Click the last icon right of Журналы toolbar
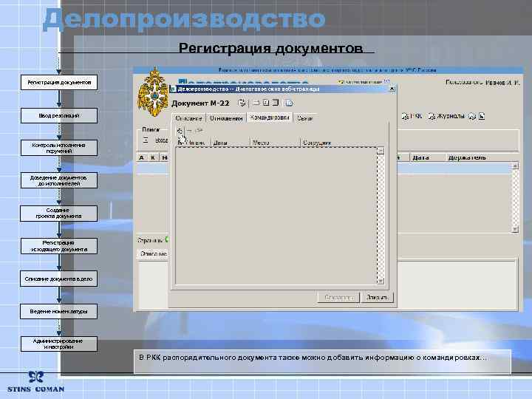This screenshot has width=532, height=399. (x=482, y=117)
